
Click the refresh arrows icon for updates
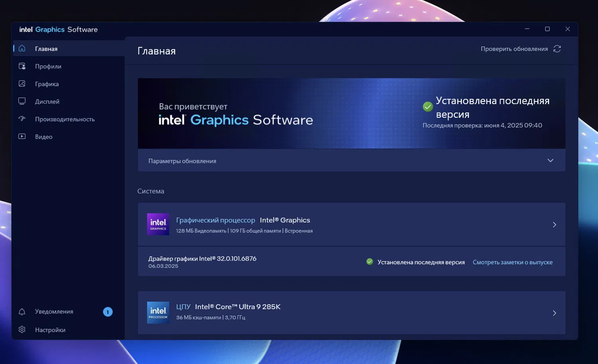[557, 49]
